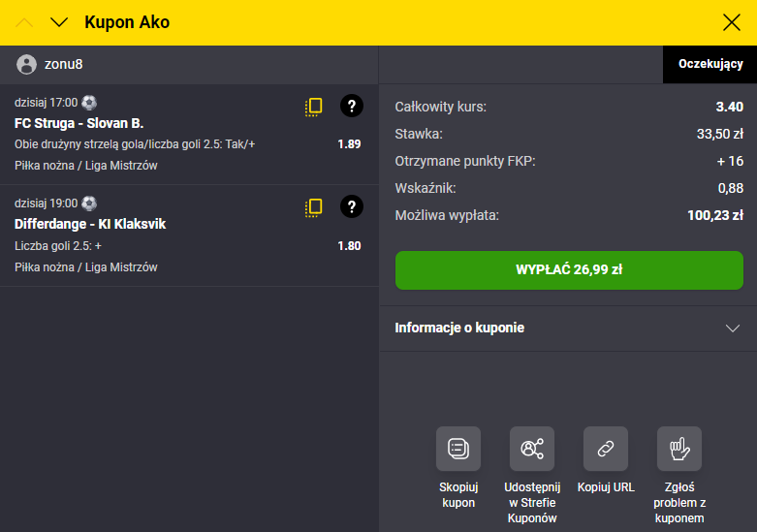This screenshot has height=532, width=757.
Task: Open help icon for Differdange bet
Action: (352, 206)
